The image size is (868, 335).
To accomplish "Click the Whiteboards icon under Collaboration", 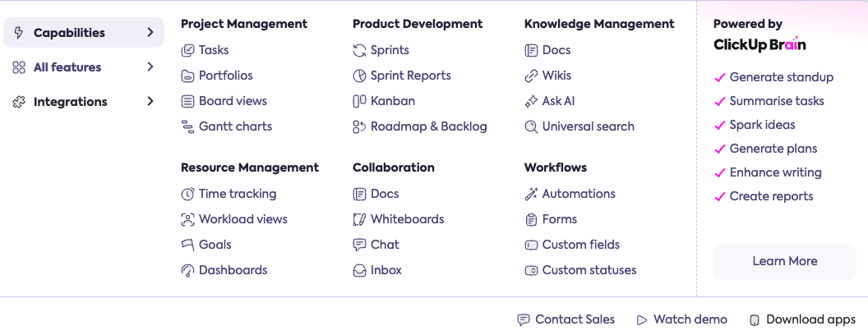I will point(359,219).
